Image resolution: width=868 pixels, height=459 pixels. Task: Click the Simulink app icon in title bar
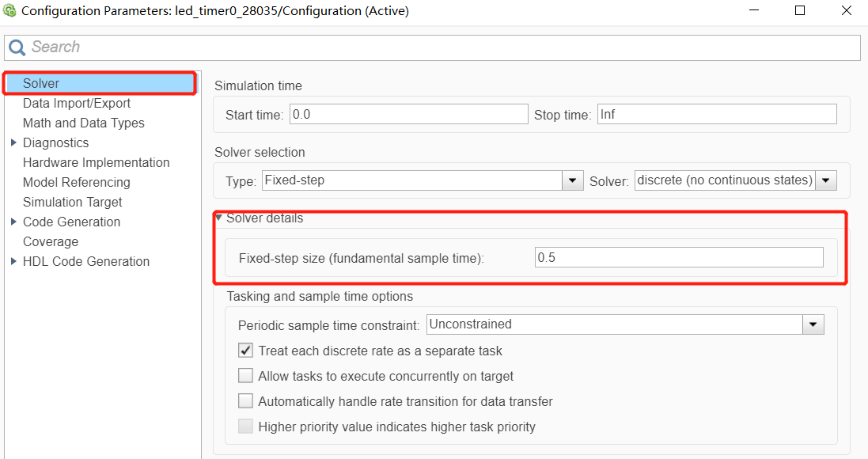pyautogui.click(x=9, y=11)
